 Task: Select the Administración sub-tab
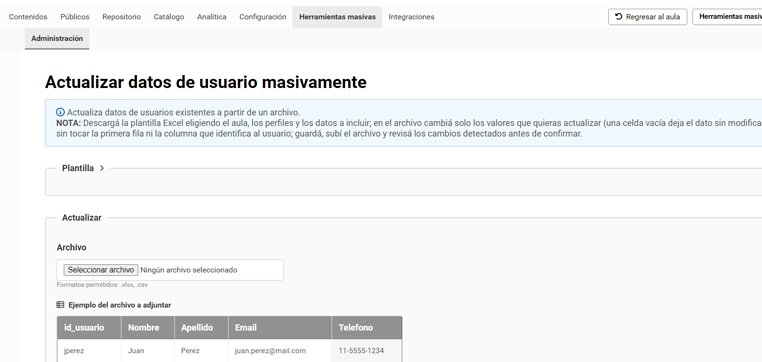57,38
